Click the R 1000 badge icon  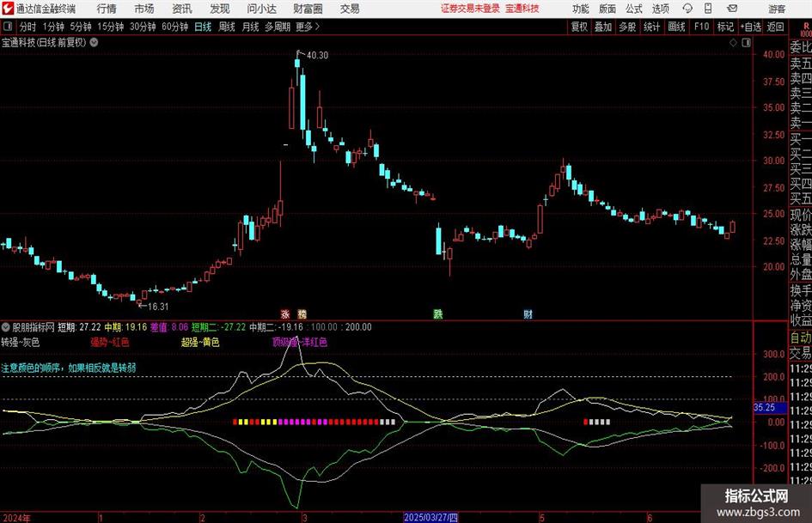[806, 29]
